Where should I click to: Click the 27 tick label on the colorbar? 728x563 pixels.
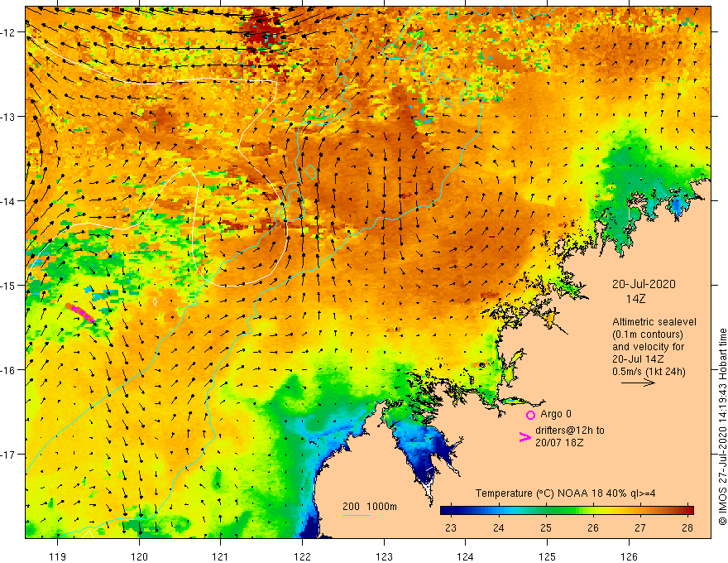640,528
